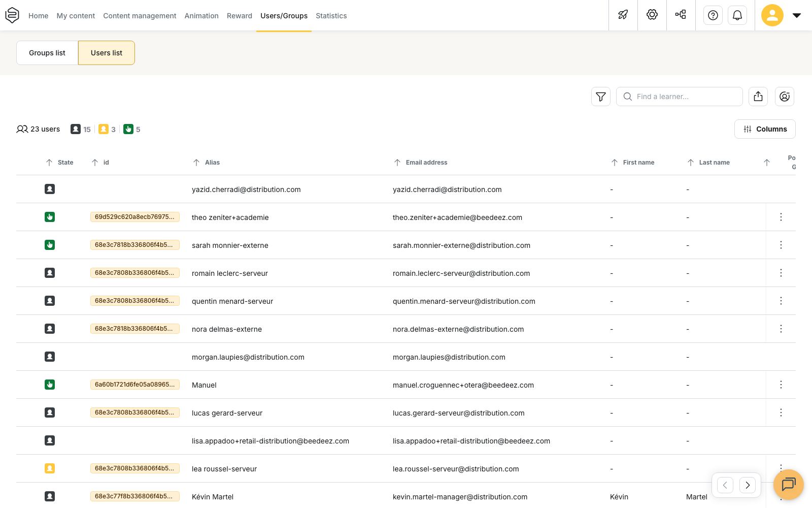Open the chat support bubble
The image size is (812, 508).
click(789, 485)
